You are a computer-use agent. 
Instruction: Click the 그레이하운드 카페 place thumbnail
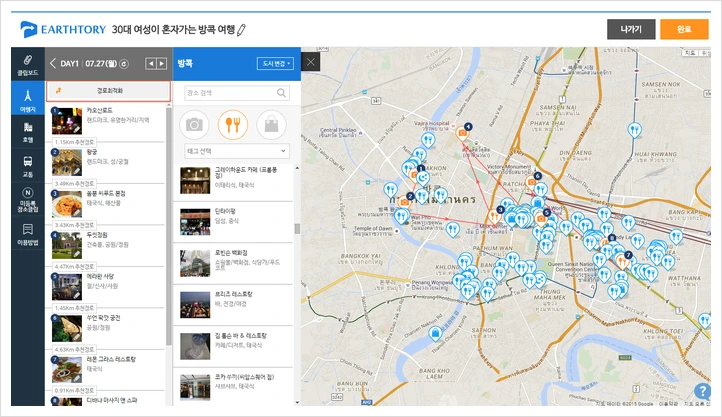point(195,180)
